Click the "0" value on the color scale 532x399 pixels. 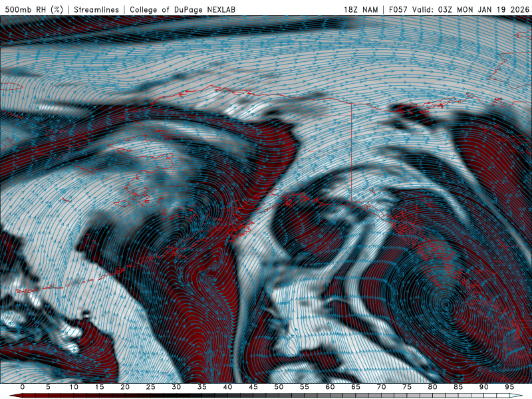pos(23,387)
